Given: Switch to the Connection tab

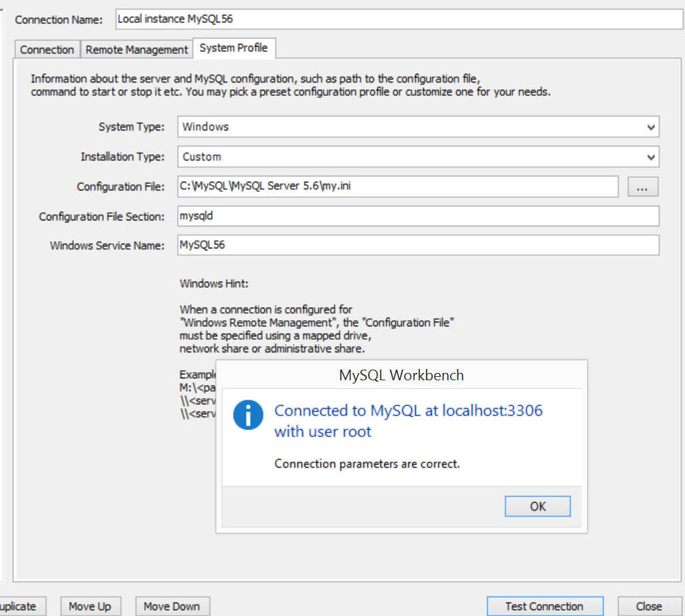Looking at the screenshot, I should pos(47,49).
